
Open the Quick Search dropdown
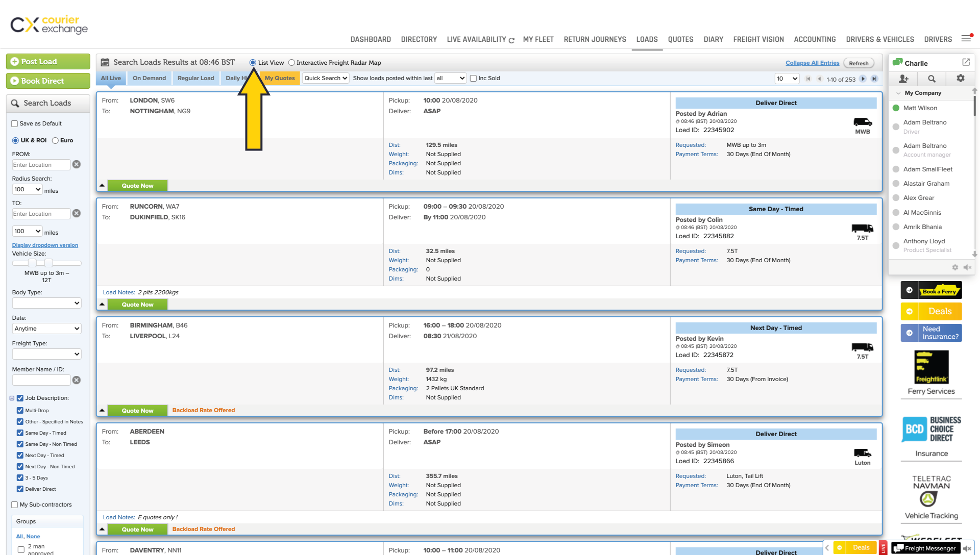point(325,78)
